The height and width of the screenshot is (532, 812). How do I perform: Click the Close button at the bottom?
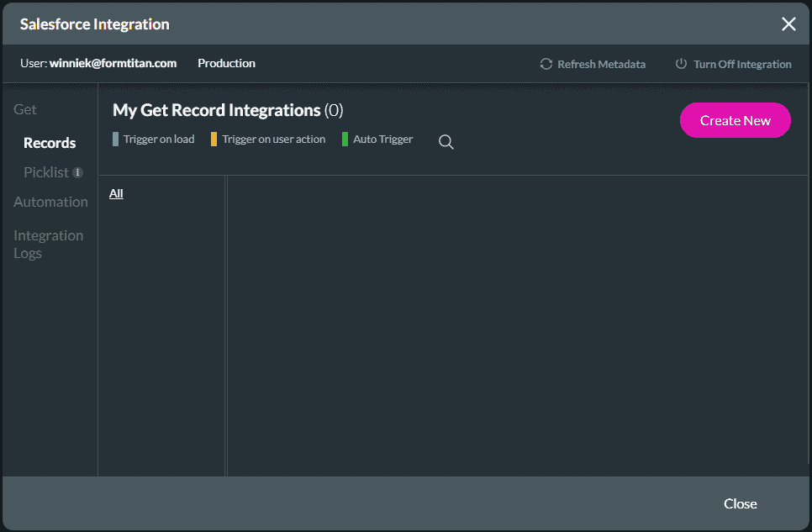[x=740, y=503]
